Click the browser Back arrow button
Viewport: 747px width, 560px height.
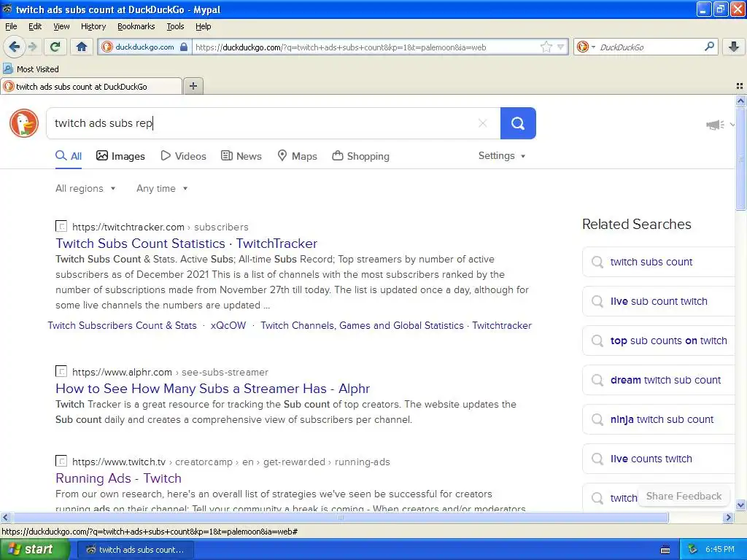(15, 47)
